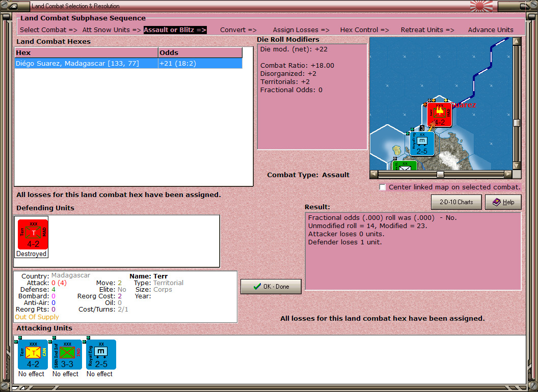Enable Center linked map on selected combat

pos(383,187)
